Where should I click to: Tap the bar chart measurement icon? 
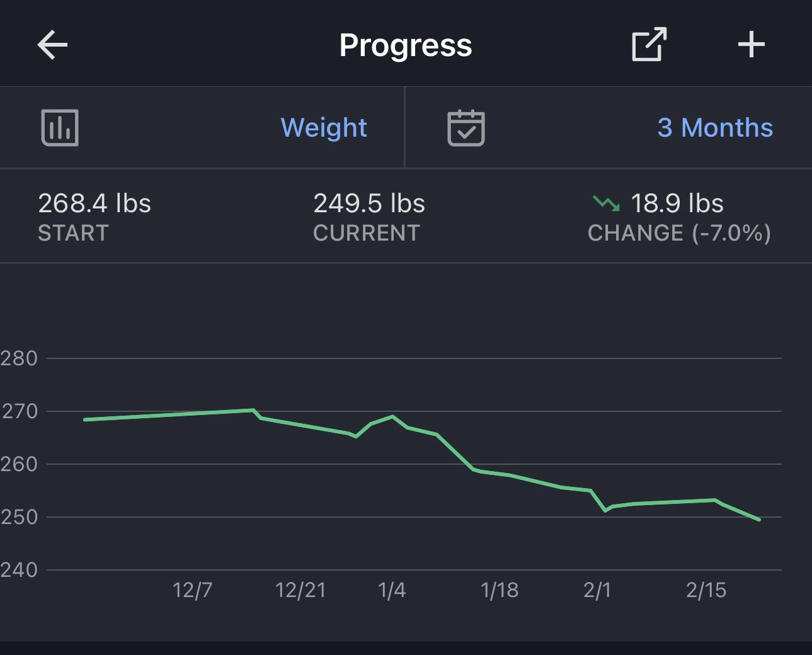[x=60, y=128]
